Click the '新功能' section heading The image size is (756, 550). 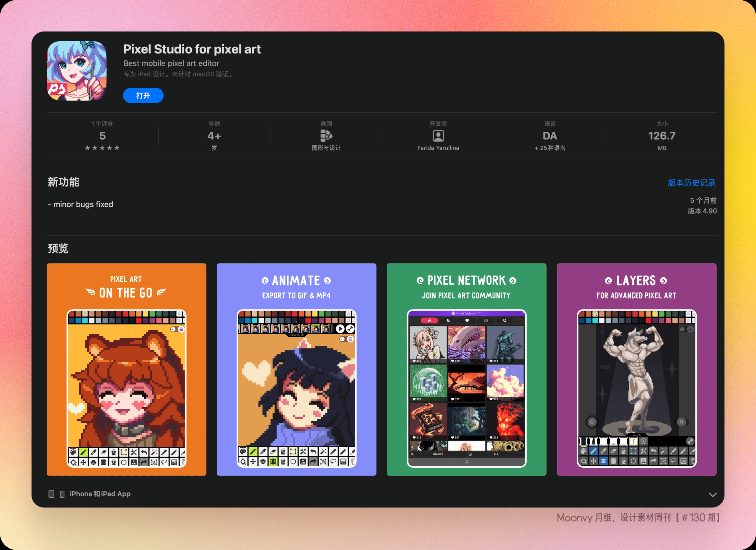[63, 182]
